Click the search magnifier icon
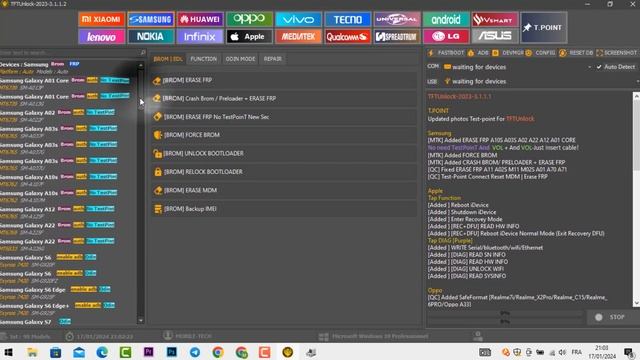Viewport: 640px width, 360px height. coord(142,53)
